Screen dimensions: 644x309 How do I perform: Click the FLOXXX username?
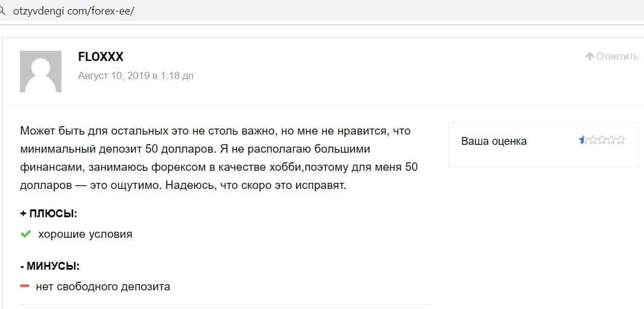click(101, 57)
